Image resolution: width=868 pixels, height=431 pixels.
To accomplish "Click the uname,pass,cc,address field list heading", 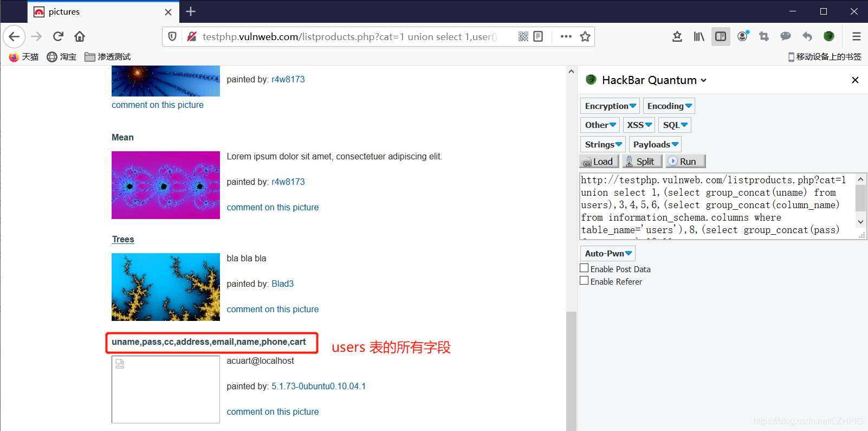I will tap(209, 342).
